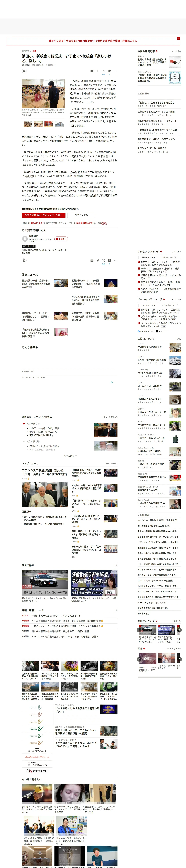186x868 pixels.
Task: Click こちら link in campaign note
Action: 104,223
